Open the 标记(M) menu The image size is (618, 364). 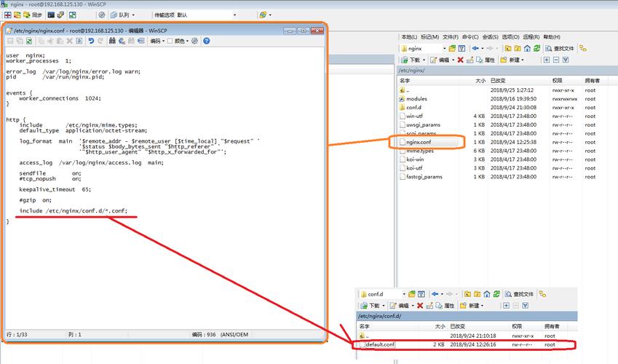[429, 37]
